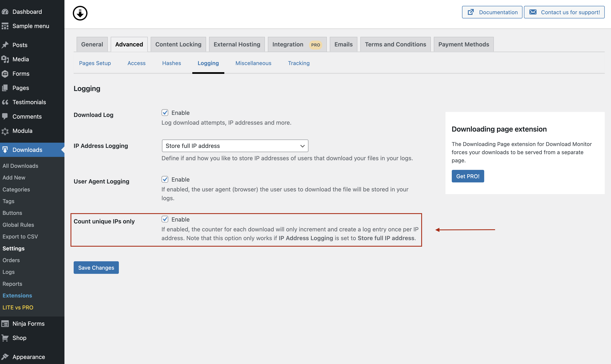
Task: Open the Integration tab
Action: pyautogui.click(x=297, y=44)
